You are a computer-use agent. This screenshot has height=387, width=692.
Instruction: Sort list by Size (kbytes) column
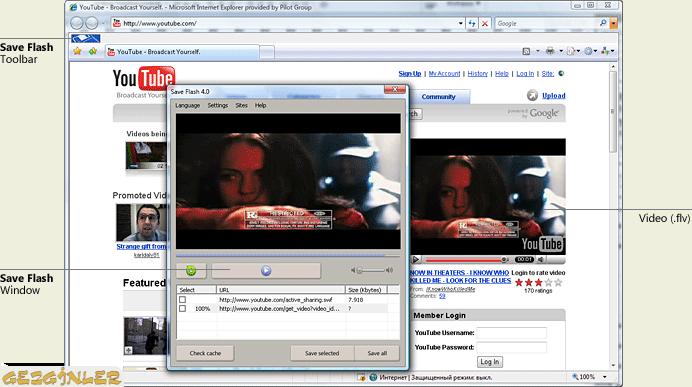[366, 290]
